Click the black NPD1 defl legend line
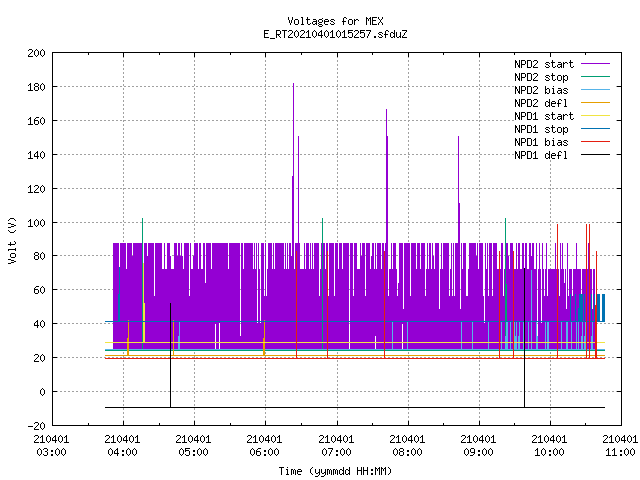Screen dimensions: 640x480 pyautogui.click(x=595, y=155)
